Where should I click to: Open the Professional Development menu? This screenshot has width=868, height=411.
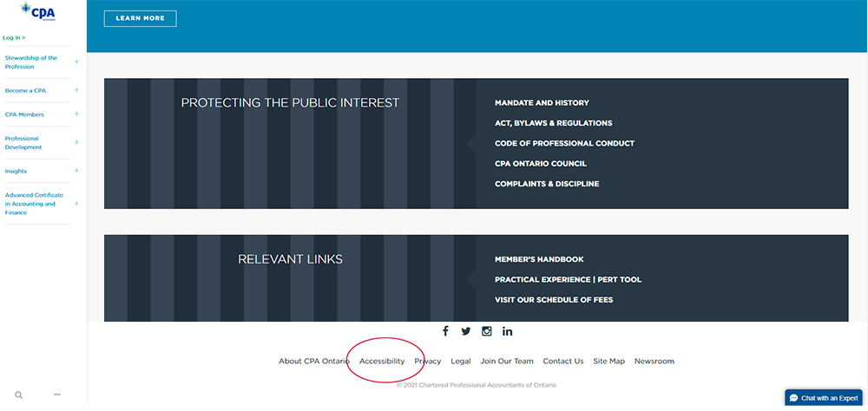click(x=23, y=143)
